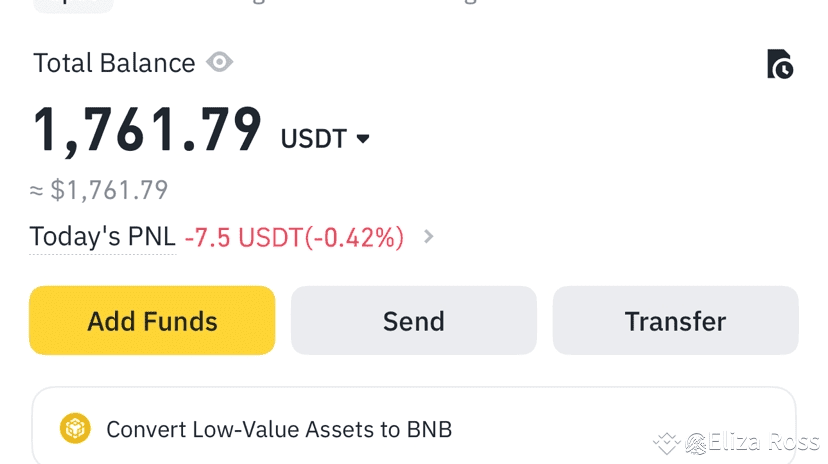Viewport: 828px width, 464px height.
Task: Hide balance using the eye icon
Action: pos(220,62)
